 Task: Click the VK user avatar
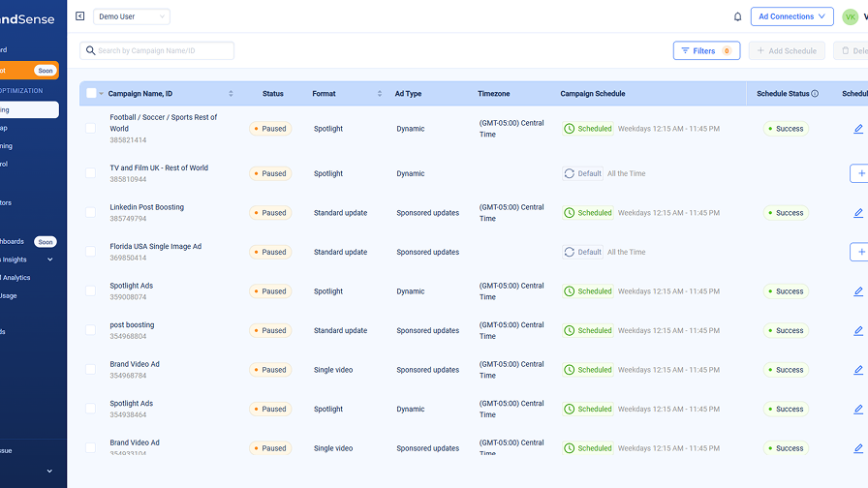click(x=850, y=16)
